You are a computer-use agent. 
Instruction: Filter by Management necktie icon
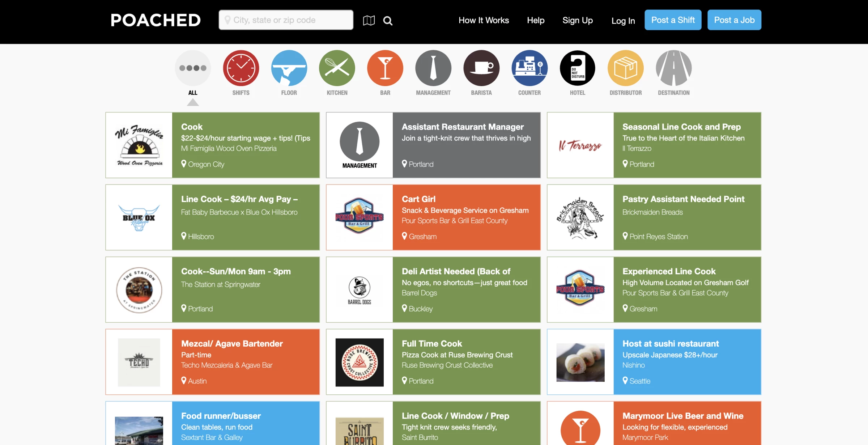pos(433,68)
